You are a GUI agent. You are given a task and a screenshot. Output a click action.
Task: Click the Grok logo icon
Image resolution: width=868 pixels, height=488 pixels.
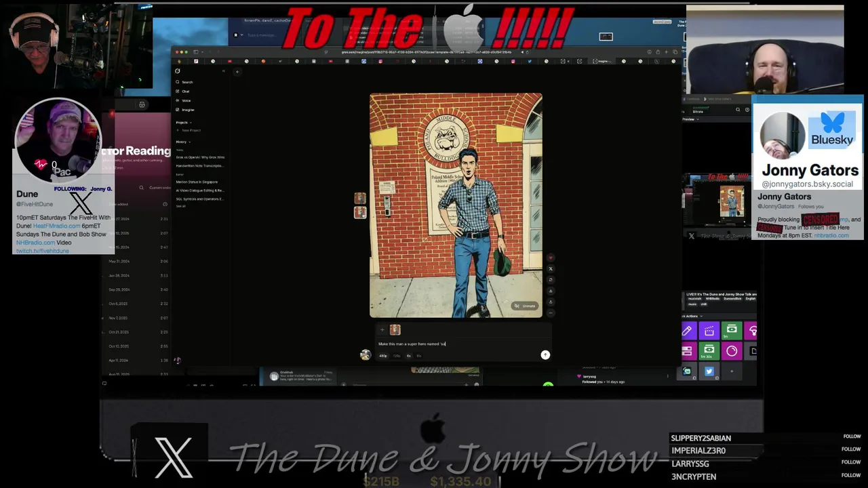coord(178,71)
